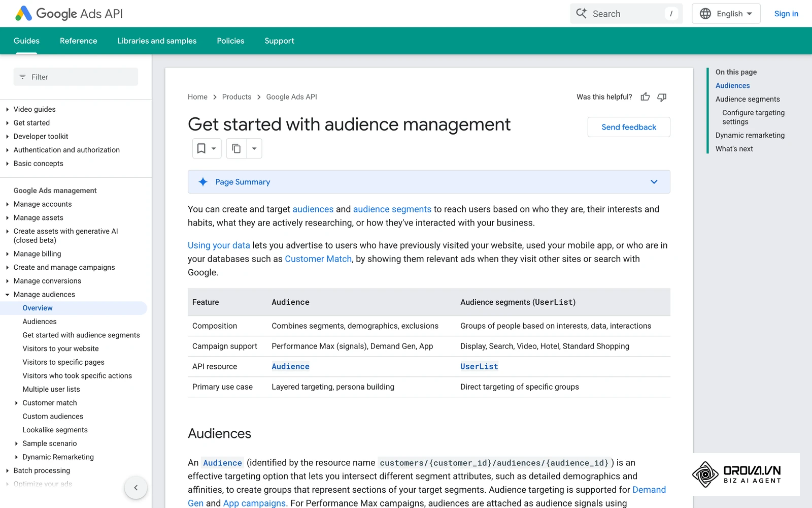Switch to the Reference tab
This screenshot has width=812, height=508.
tap(78, 41)
